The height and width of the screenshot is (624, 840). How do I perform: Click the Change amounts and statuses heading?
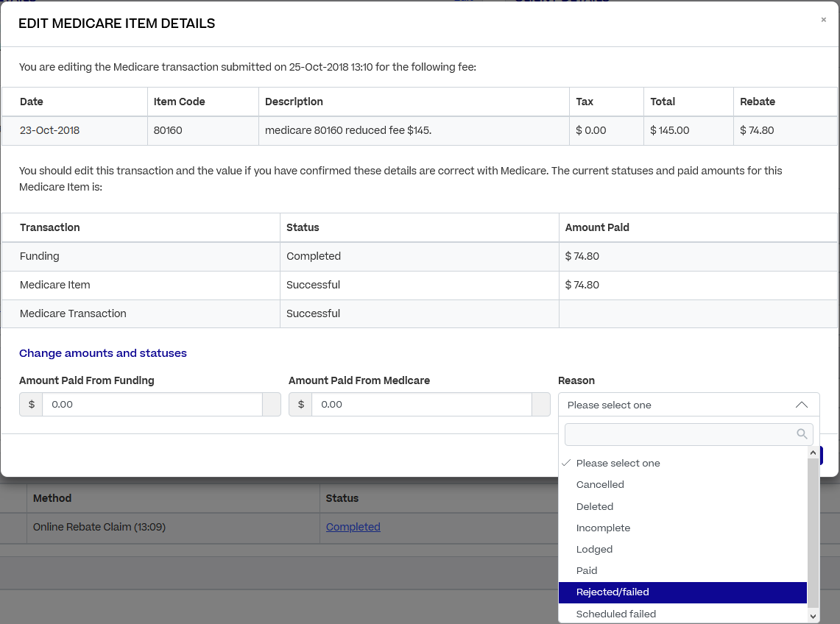click(x=103, y=353)
